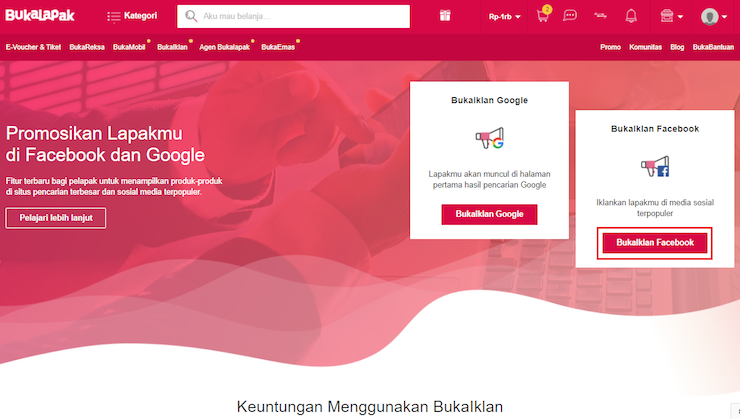Open the gift box rewards icon
Image resolution: width=740 pixels, height=419 pixels.
(445, 16)
